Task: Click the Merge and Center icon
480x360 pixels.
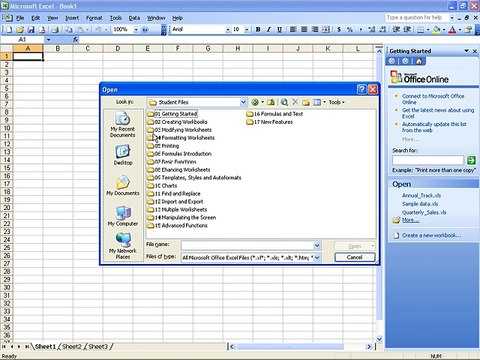Action: pos(326,30)
